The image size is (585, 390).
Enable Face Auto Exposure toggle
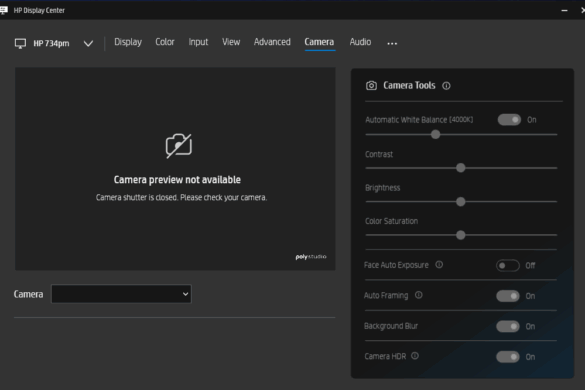click(508, 266)
